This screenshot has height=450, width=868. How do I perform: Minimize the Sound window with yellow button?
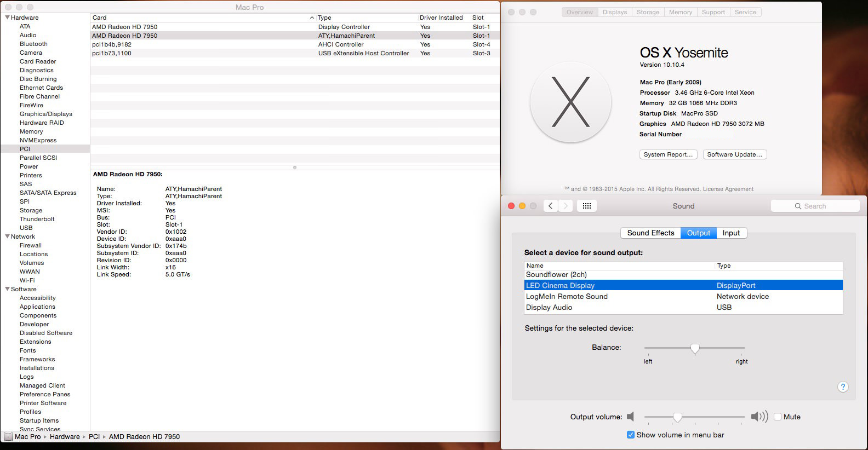point(522,206)
